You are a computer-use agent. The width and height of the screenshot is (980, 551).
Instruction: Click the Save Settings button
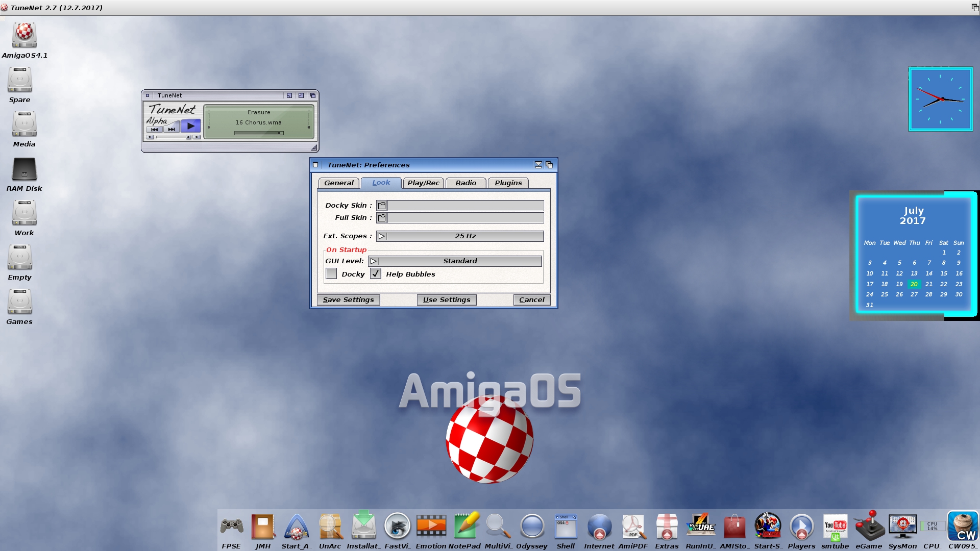point(348,299)
